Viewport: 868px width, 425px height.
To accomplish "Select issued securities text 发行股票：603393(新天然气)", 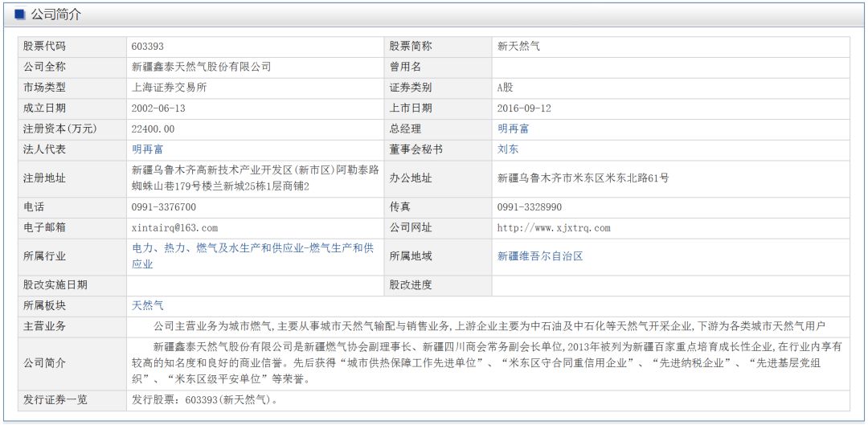I will click(204, 400).
